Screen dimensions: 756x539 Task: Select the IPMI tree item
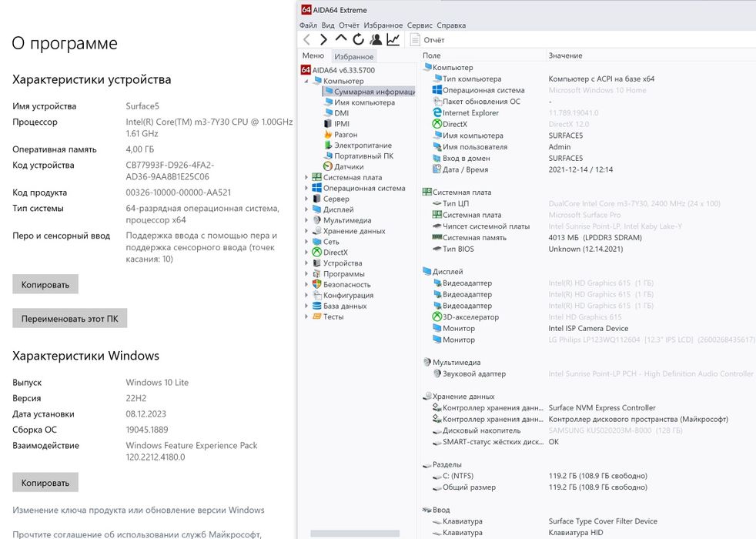(341, 123)
